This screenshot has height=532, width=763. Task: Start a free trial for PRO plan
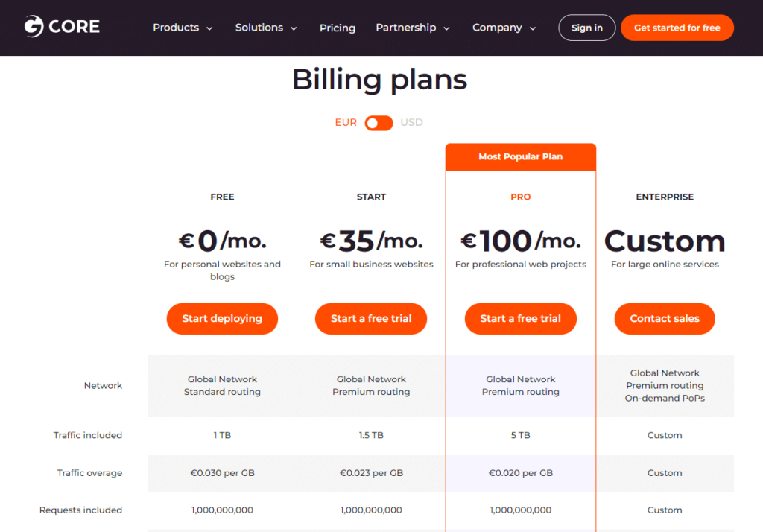click(x=520, y=319)
